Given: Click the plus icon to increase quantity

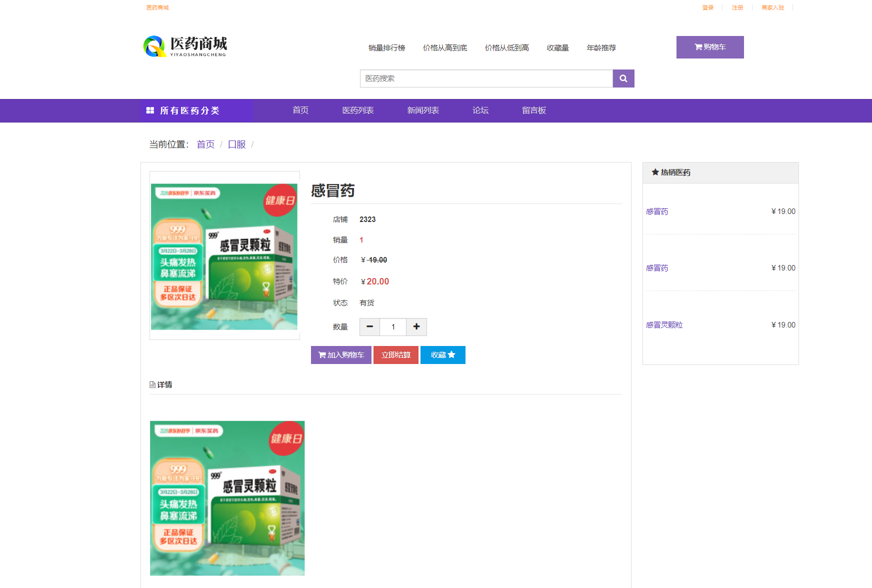Looking at the screenshot, I should point(416,326).
